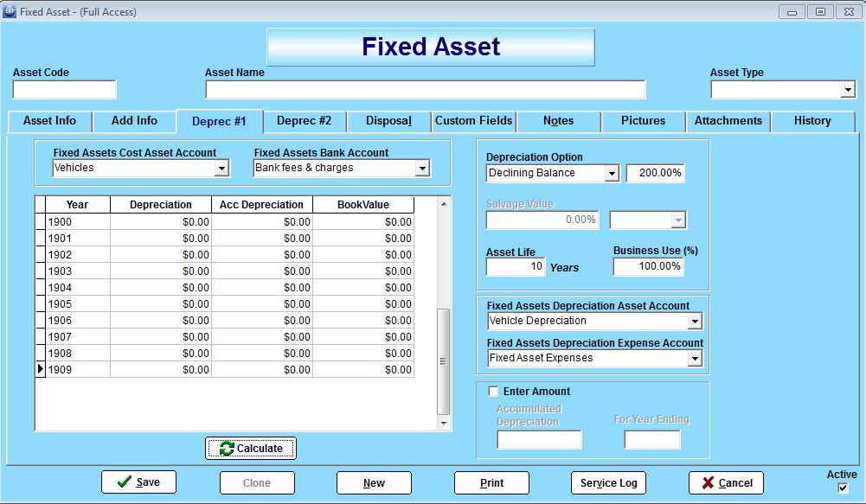The image size is (866, 504).
Task: Click the green checkmark icon on Save
Action: [x=122, y=482]
